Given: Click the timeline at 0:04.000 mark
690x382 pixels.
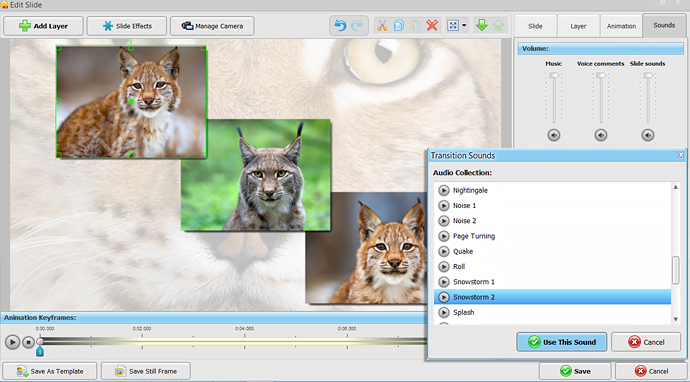Looking at the screenshot, I should 244,342.
